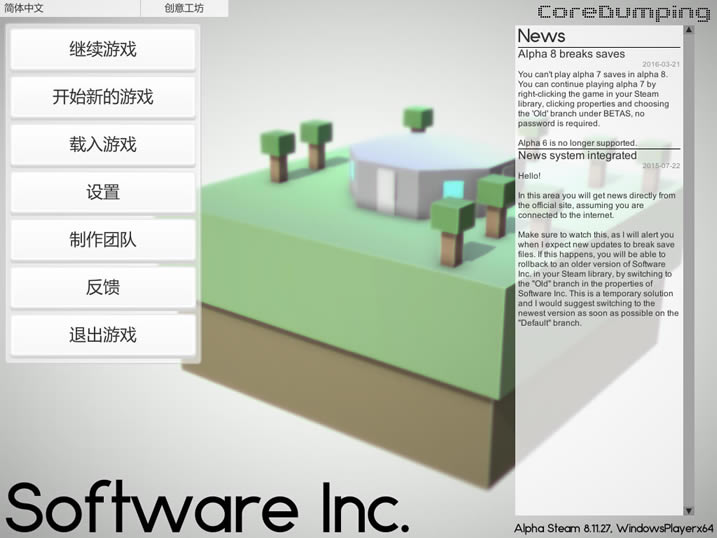The image size is (717, 538).
Task: Open the 简体中文 language dropdown
Action: click(x=70, y=8)
